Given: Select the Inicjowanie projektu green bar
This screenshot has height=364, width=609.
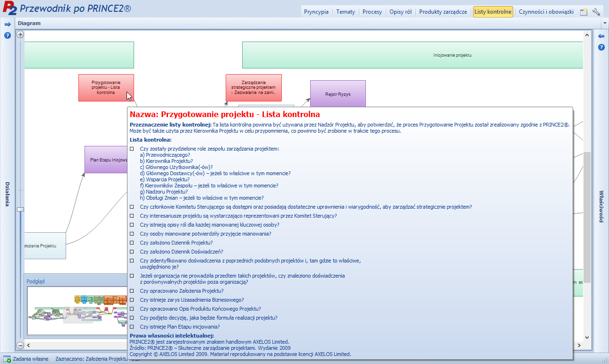Looking at the screenshot, I should click(x=413, y=55).
